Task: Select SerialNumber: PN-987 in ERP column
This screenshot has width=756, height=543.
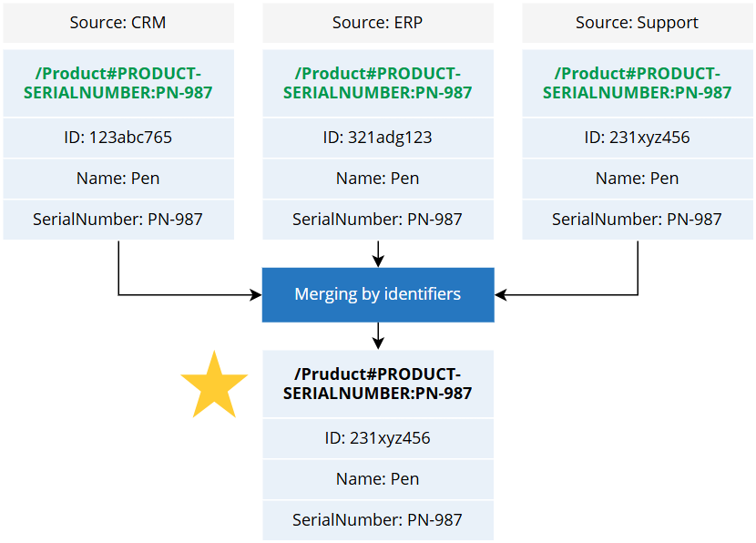Action: (378, 220)
